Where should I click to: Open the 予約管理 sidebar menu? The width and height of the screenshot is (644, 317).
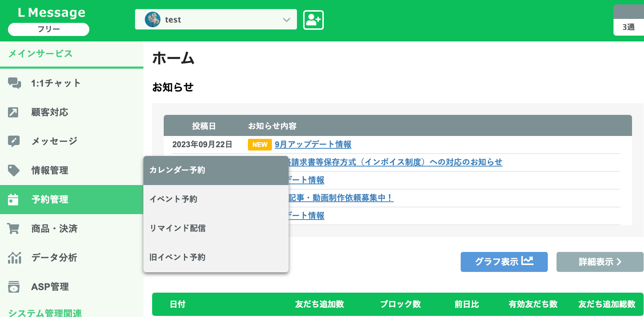[72, 200]
